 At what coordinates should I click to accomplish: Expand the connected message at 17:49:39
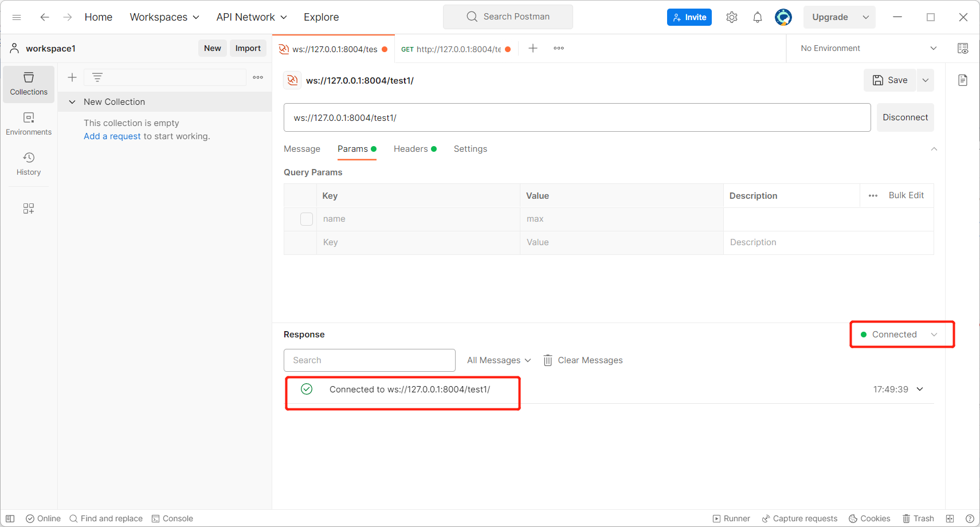coord(920,390)
